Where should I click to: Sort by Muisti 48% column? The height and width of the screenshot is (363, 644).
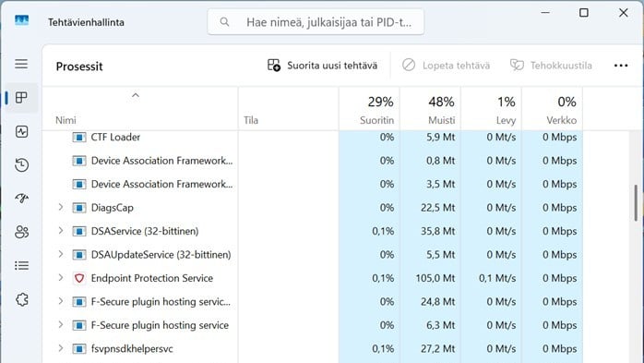click(x=430, y=109)
